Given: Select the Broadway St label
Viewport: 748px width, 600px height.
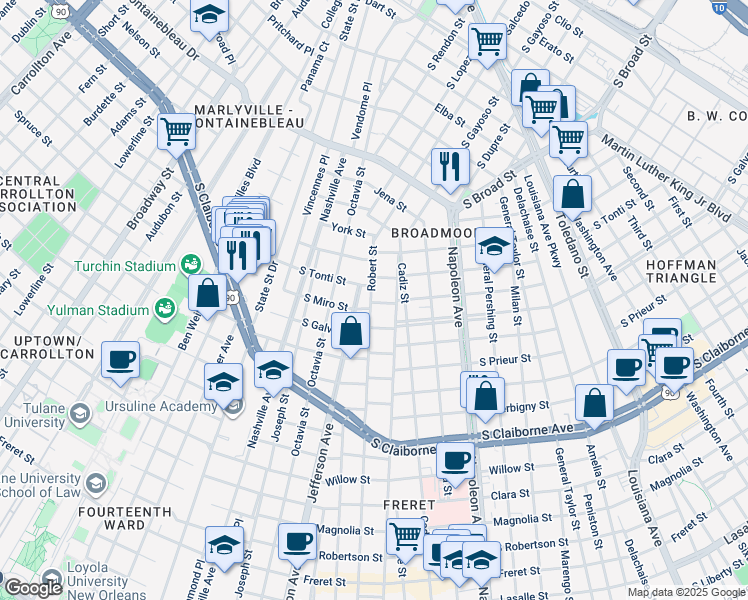Looking at the screenshot, I should (x=150, y=199).
